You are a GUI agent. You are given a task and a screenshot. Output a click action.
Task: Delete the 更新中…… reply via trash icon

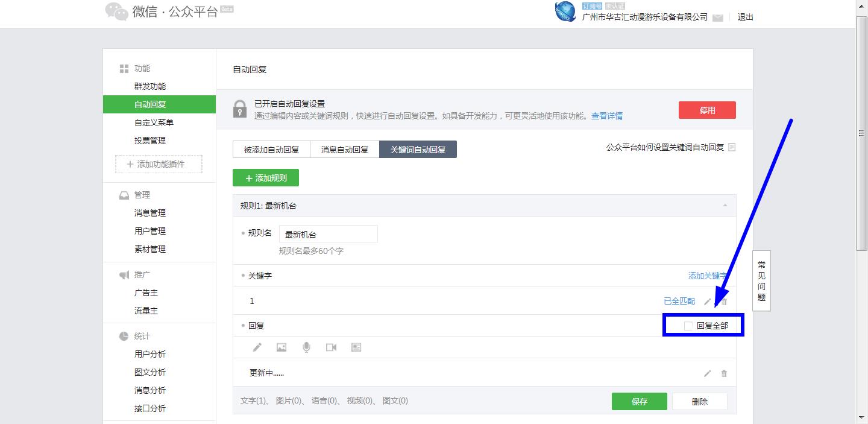click(724, 373)
